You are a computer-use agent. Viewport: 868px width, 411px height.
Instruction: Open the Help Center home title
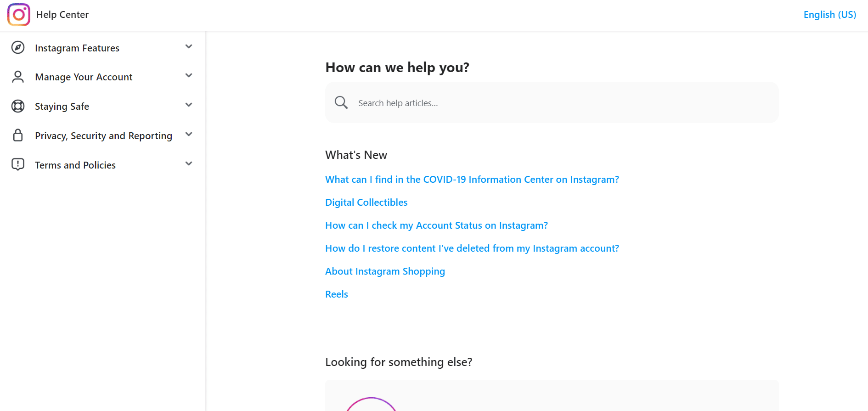click(62, 15)
